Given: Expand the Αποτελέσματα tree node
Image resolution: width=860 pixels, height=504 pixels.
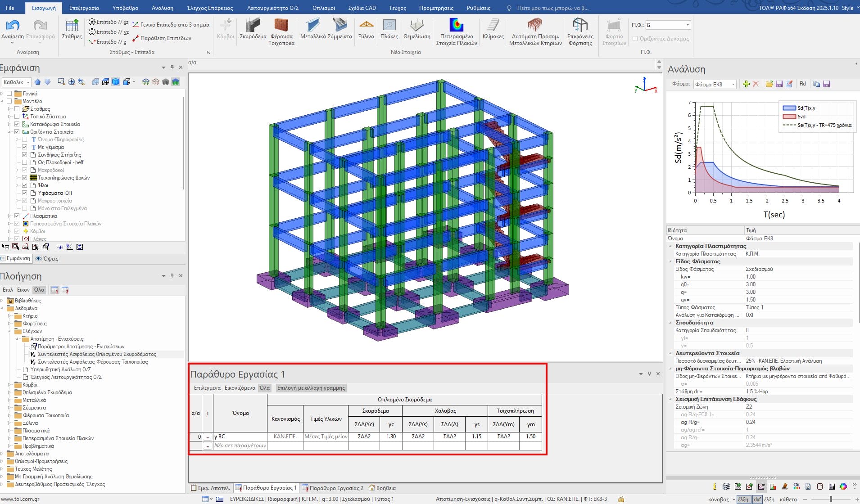Looking at the screenshot, I should 3,454.
